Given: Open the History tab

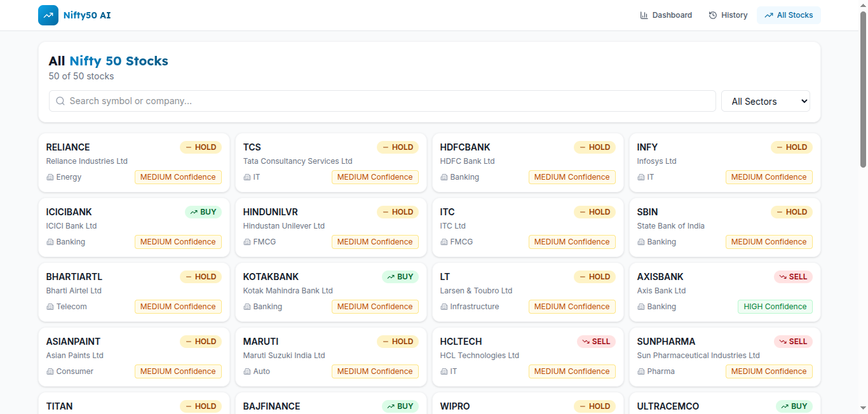Looking at the screenshot, I should (728, 15).
